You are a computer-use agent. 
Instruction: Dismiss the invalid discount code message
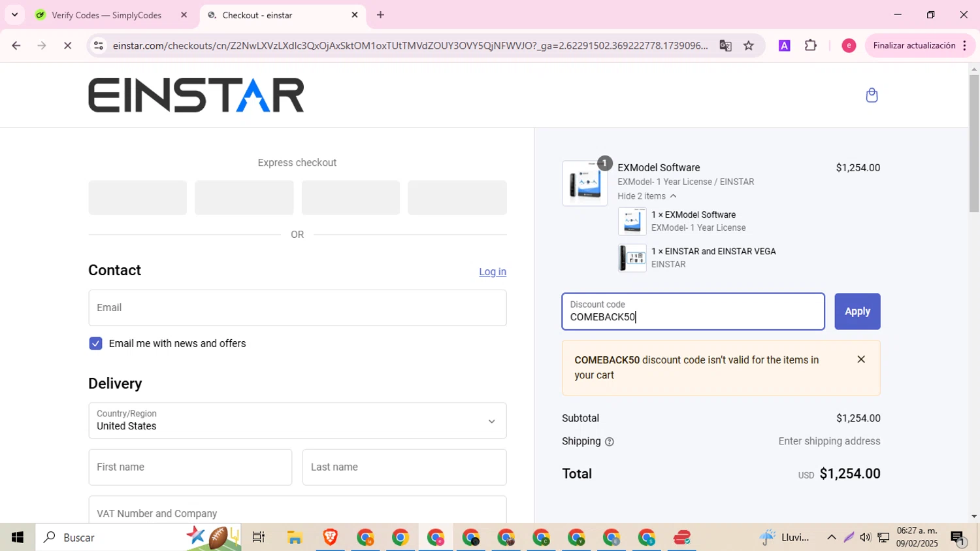click(x=861, y=359)
